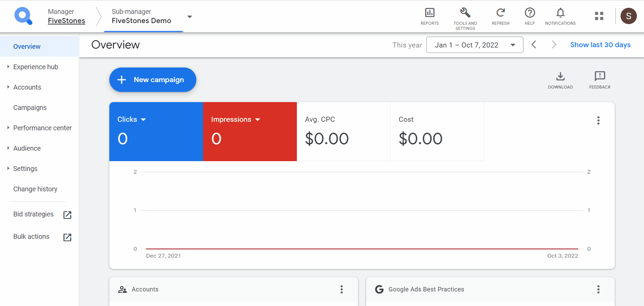Click the This year label
Image resolution: width=644 pixels, height=306 pixels.
[407, 45]
